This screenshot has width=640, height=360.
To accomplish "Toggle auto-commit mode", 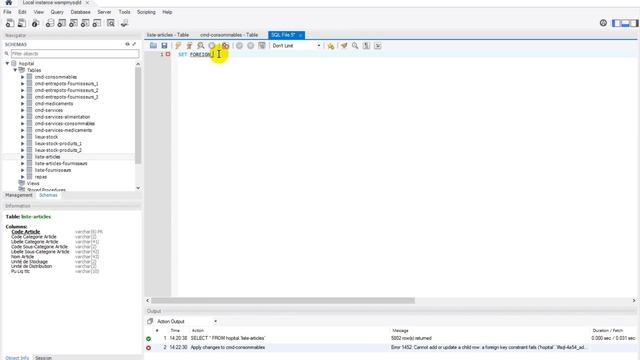I will click(x=262, y=46).
